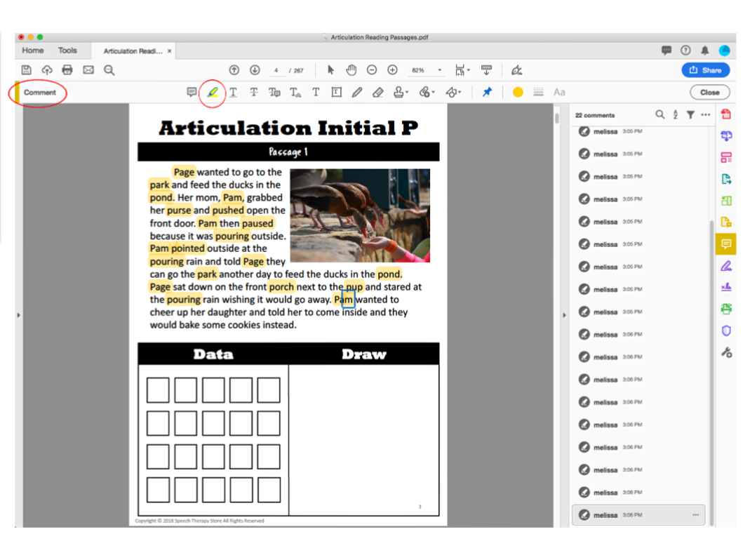Image resolution: width=750 pixels, height=560 pixels.
Task: Open the zoom percentage dropdown arrow
Action: (440, 70)
